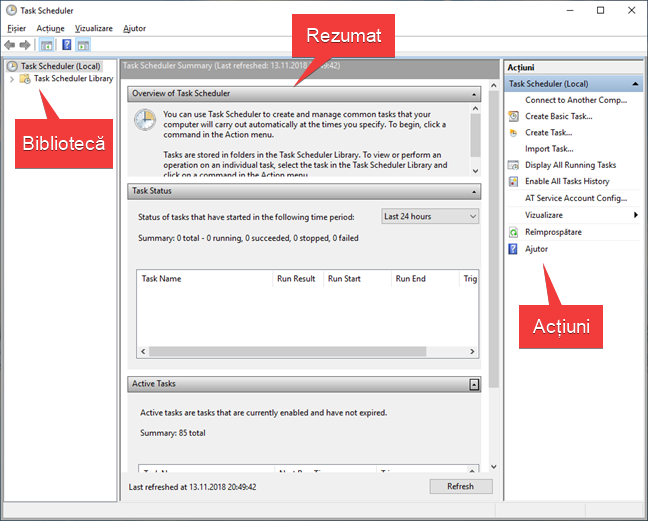Toggle the console tree toolbar icon

46,45
